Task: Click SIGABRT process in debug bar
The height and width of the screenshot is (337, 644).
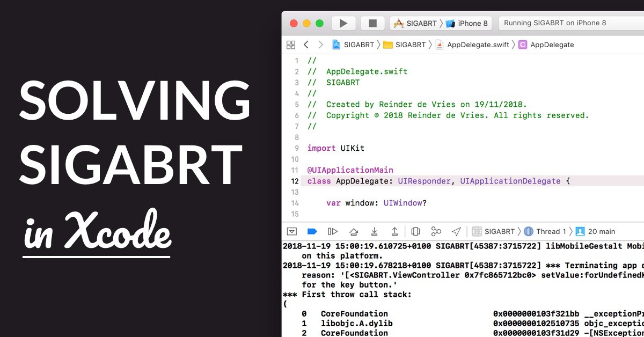Action: [x=494, y=231]
